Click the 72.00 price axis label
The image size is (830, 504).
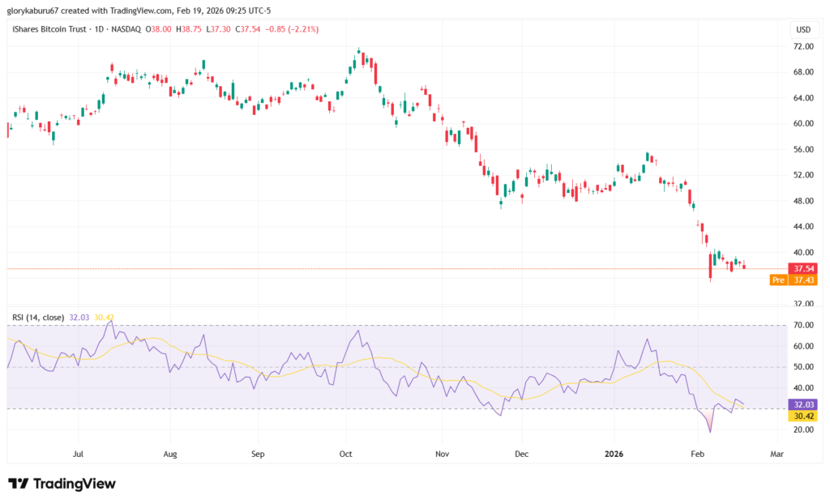(803, 46)
